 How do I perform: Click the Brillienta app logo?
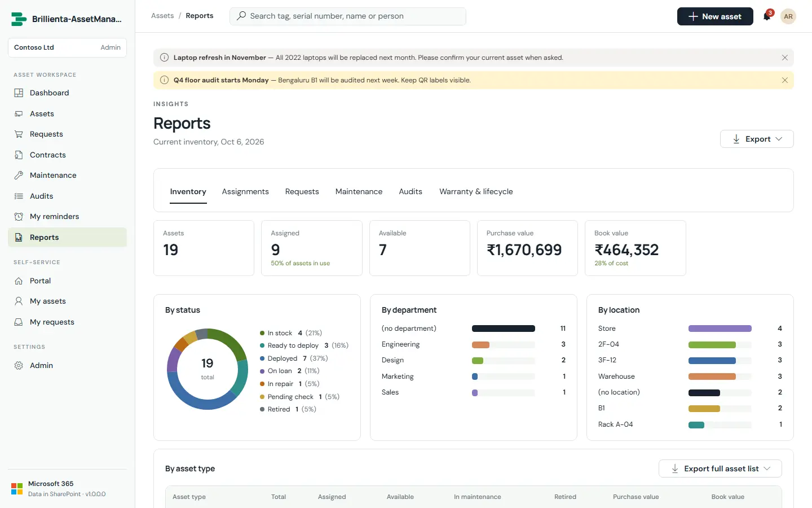click(x=19, y=19)
